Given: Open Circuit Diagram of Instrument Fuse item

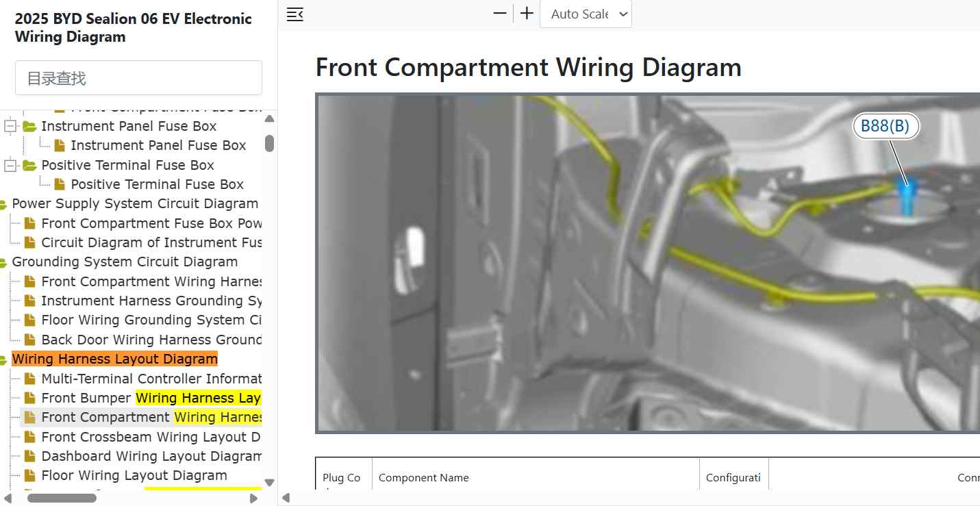Looking at the screenshot, I should pos(151,242).
